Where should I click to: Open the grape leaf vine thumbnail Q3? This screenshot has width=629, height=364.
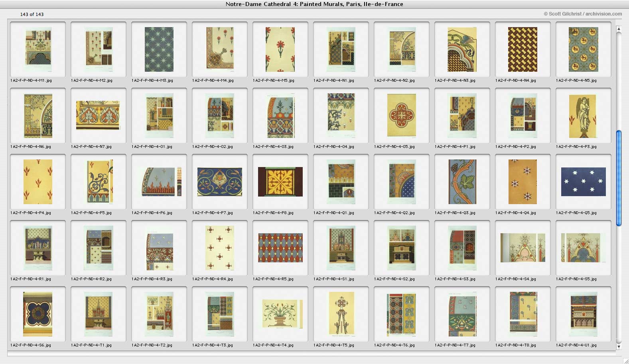[462, 182]
